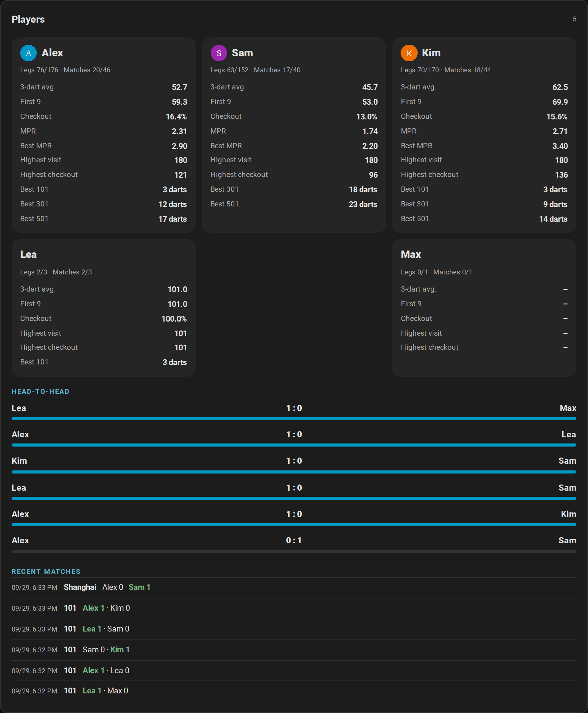Open the Max player card title
Viewport: 588px width, 713px height.
click(410, 255)
